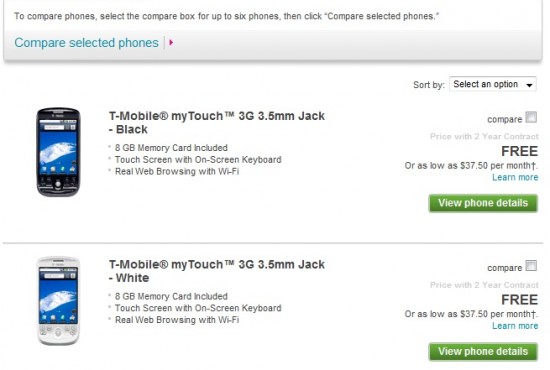Click the compare label for the White phone
550x370 pixels.
point(504,268)
